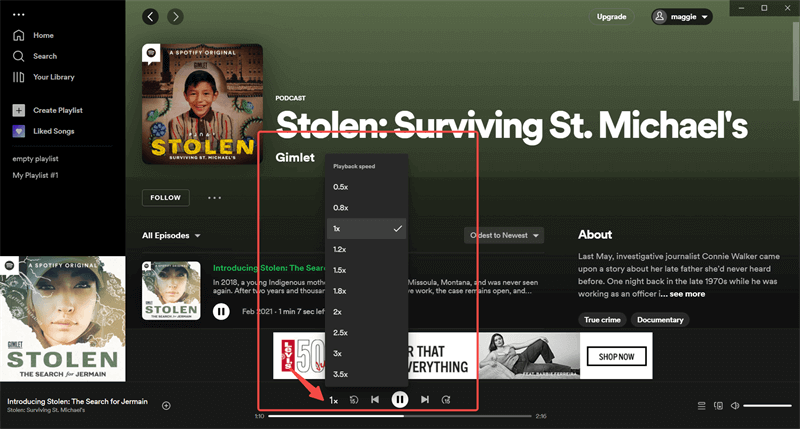Open Liked Songs heart icon
800x429 pixels.
tap(19, 131)
